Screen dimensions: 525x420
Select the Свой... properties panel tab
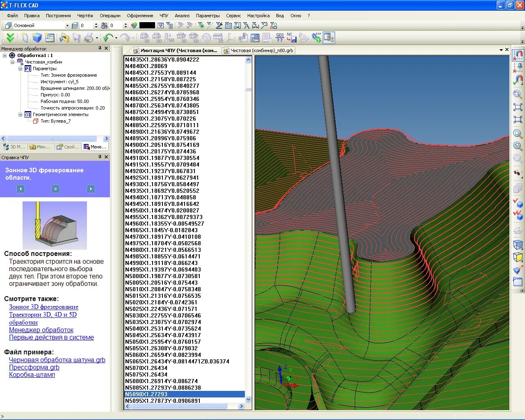[x=68, y=147]
